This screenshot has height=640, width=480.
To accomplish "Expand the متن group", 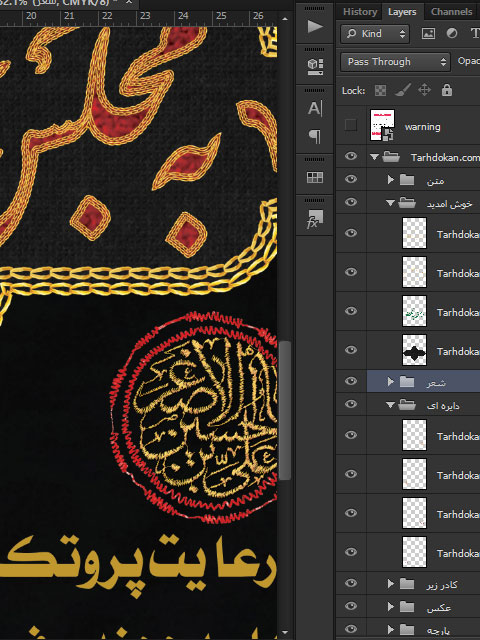I will click(x=391, y=180).
